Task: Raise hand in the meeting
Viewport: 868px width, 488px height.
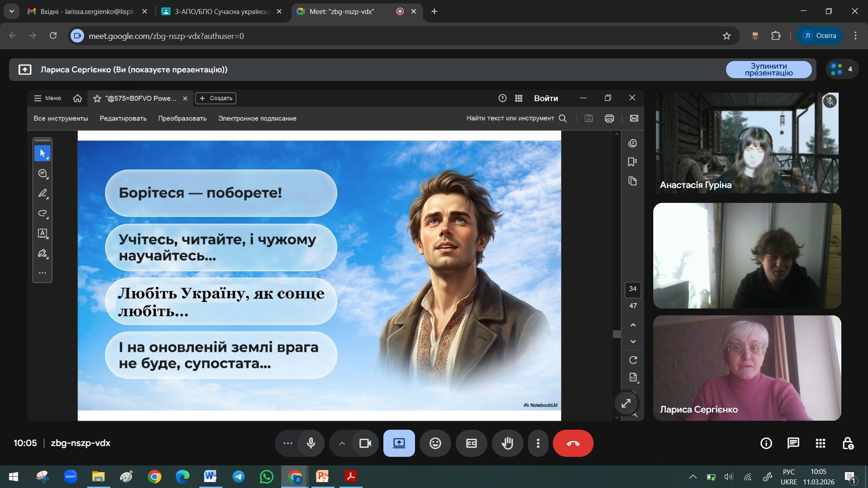Action: click(507, 443)
